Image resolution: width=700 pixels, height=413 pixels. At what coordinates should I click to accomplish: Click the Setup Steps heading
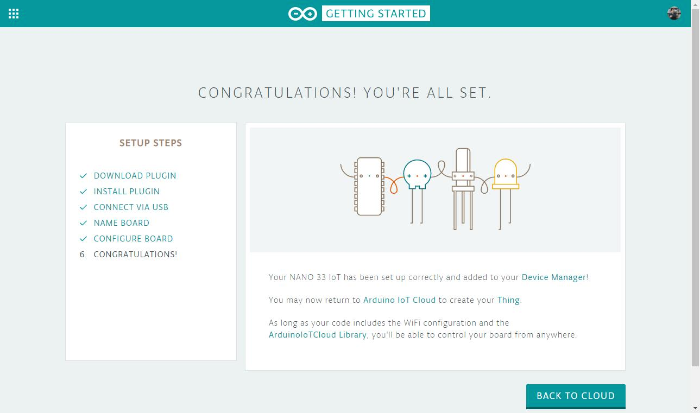point(150,143)
